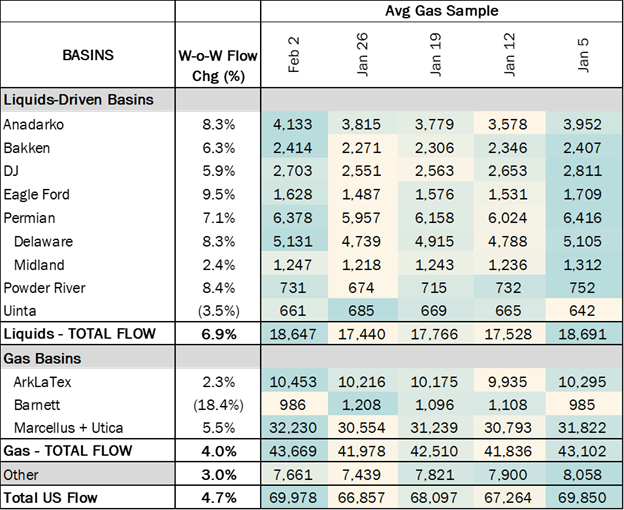
Task: Select Marcellus + Utica 5.5% change
Action: tap(218, 428)
